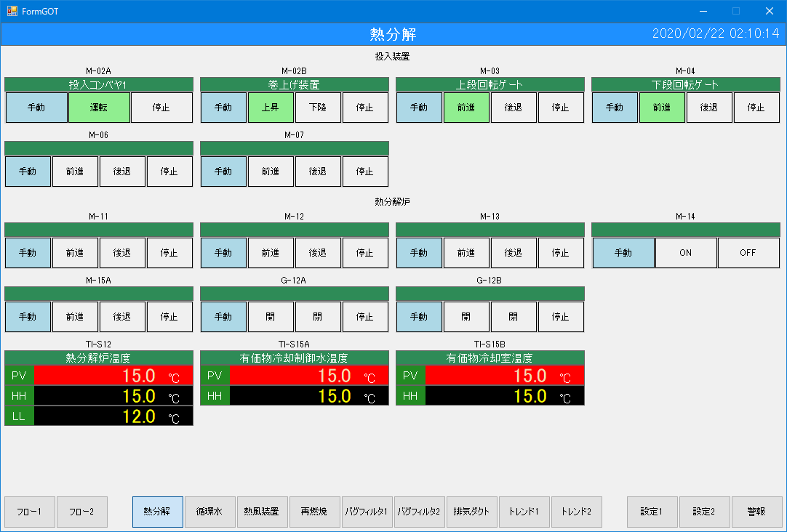Click the FormGOT application icon in title bar
The height and width of the screenshot is (532, 787).
(12, 11)
